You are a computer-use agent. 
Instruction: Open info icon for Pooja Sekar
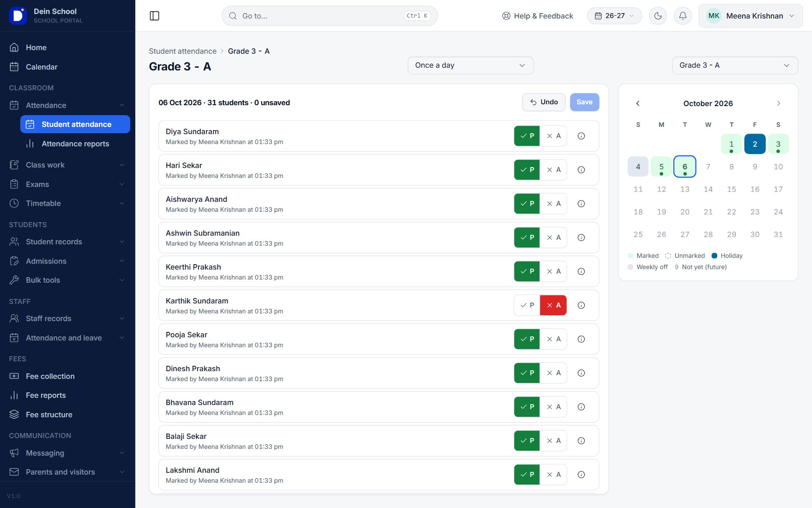(x=581, y=339)
